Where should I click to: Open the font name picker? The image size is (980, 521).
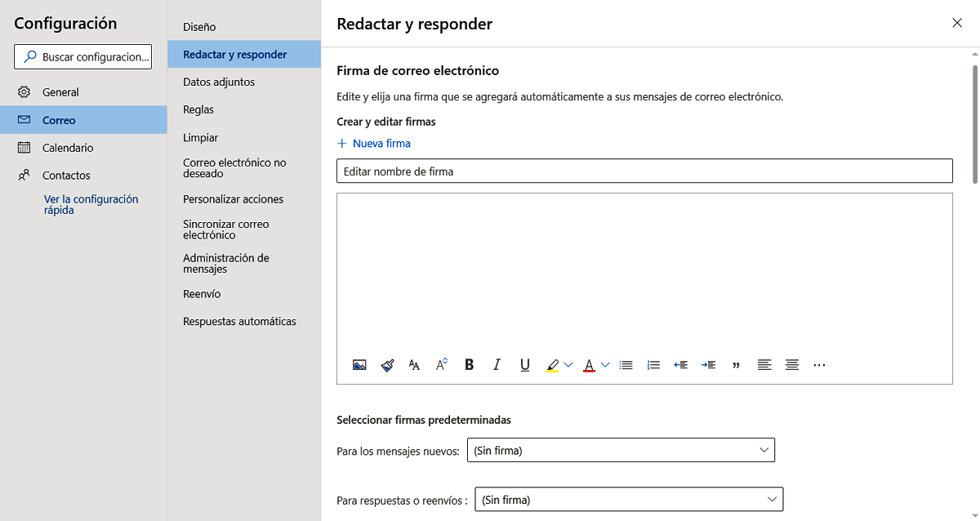coord(414,364)
